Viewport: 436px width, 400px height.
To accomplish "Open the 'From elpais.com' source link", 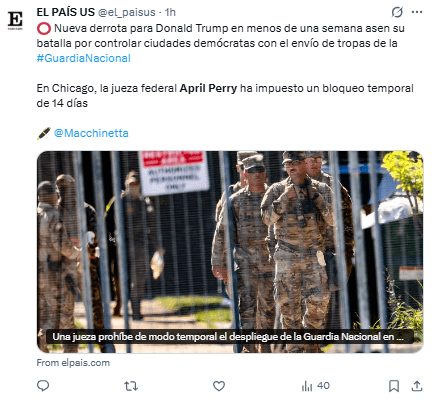I will coord(73,363).
